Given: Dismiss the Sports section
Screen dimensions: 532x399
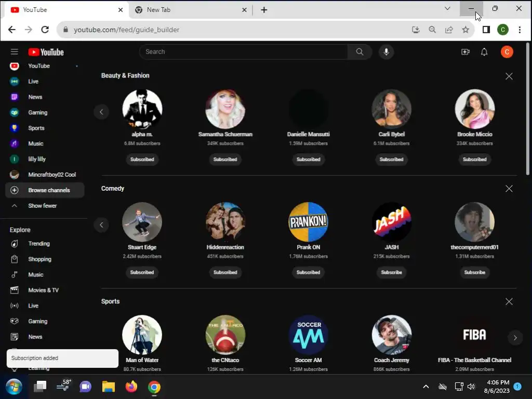Looking at the screenshot, I should tap(509, 302).
